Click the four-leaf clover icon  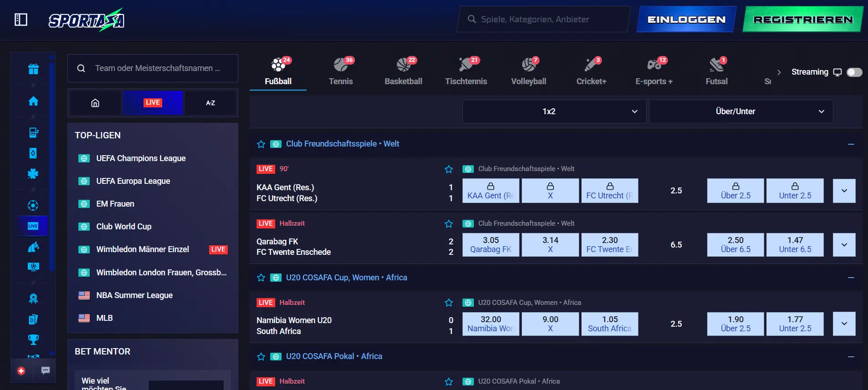(33, 174)
